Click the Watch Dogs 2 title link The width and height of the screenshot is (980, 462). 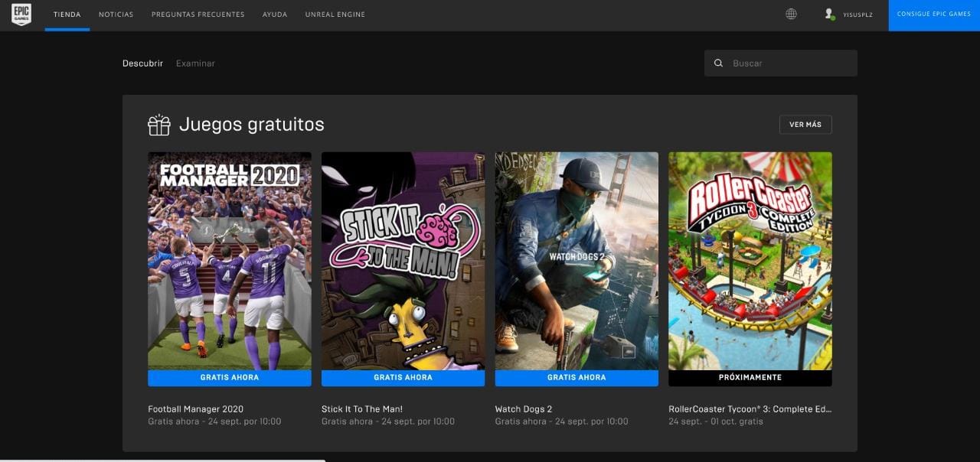[524, 409]
